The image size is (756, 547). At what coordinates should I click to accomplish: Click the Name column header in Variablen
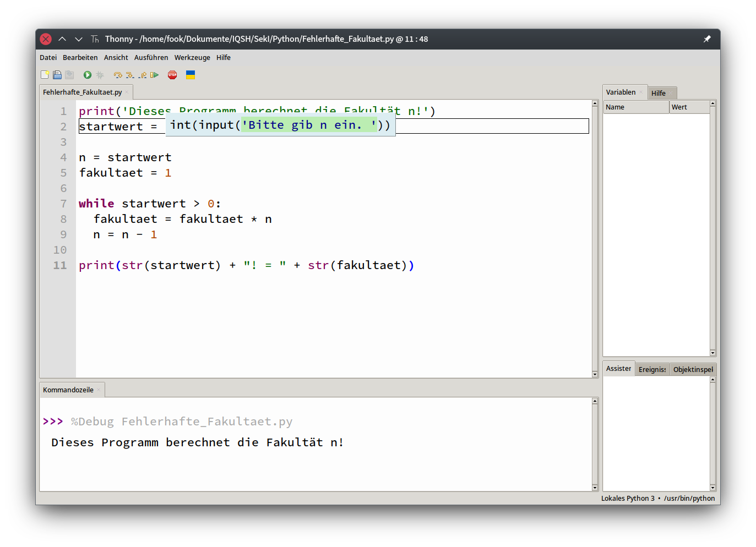click(636, 107)
